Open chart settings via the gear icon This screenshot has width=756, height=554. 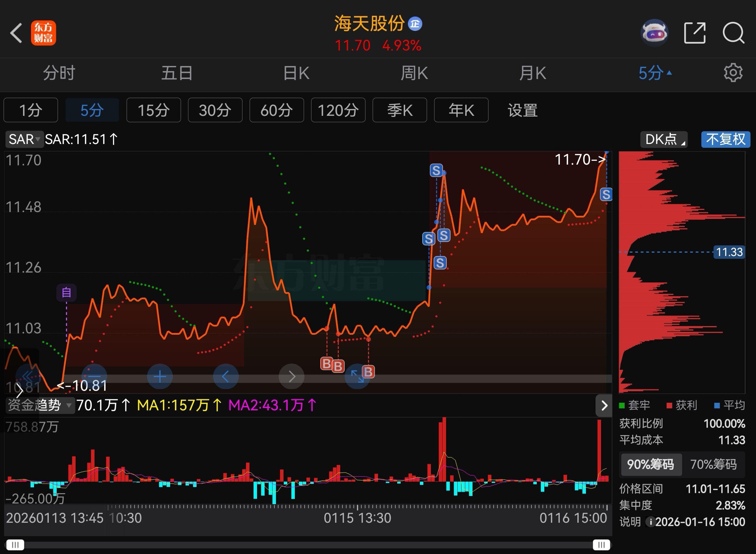(734, 73)
